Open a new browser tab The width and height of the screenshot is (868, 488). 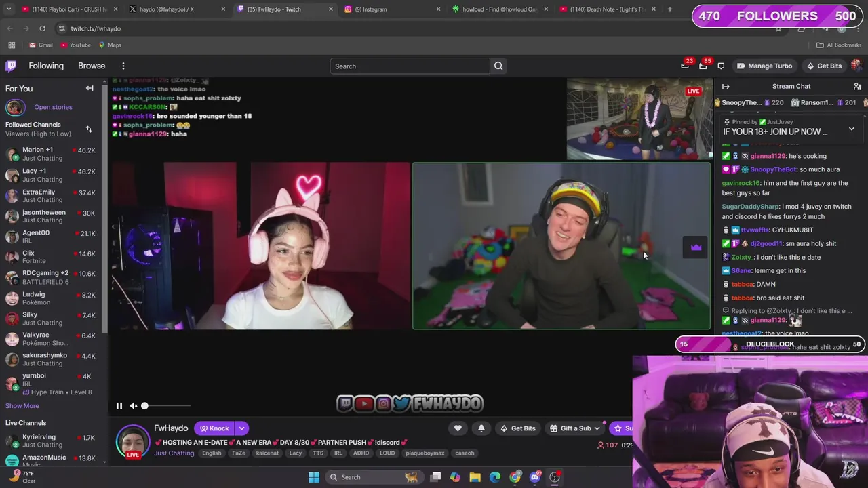point(669,9)
